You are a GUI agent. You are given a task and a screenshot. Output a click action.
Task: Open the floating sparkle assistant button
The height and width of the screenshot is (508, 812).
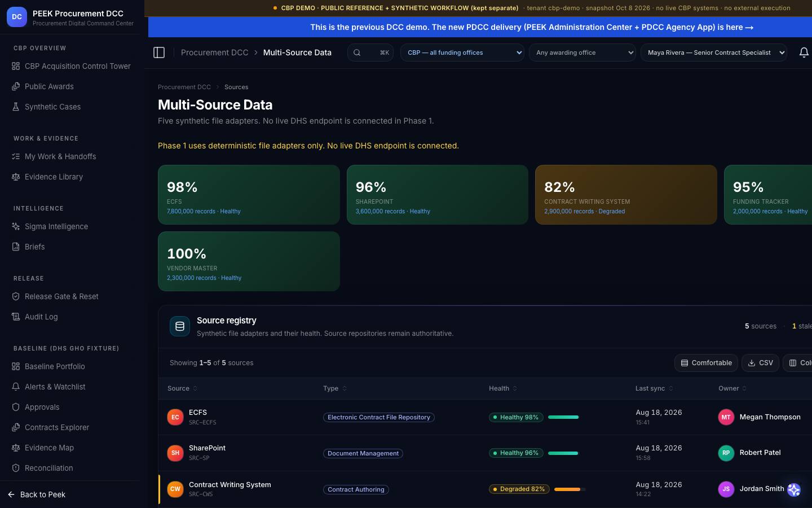point(794,490)
